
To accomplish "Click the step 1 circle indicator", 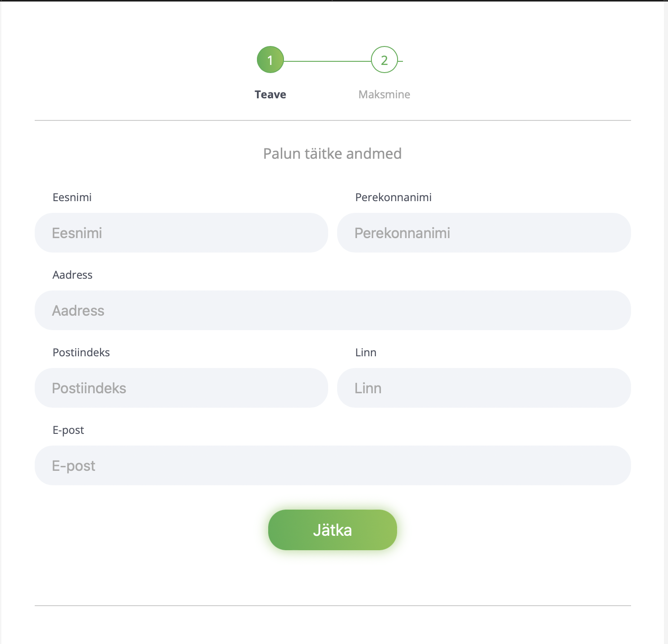I will pos(270,60).
